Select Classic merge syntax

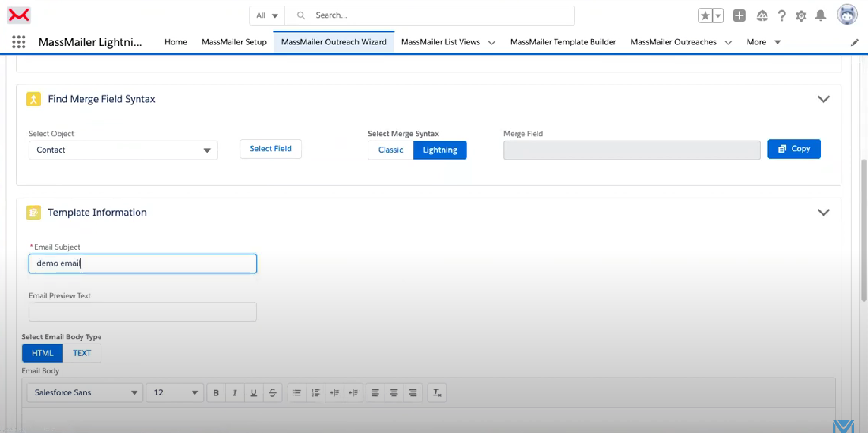[390, 150]
